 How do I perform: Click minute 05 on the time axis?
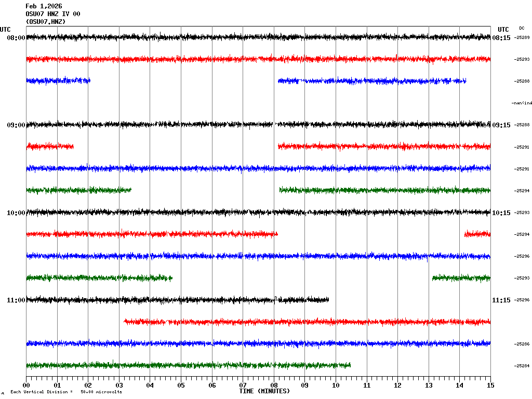181,385
